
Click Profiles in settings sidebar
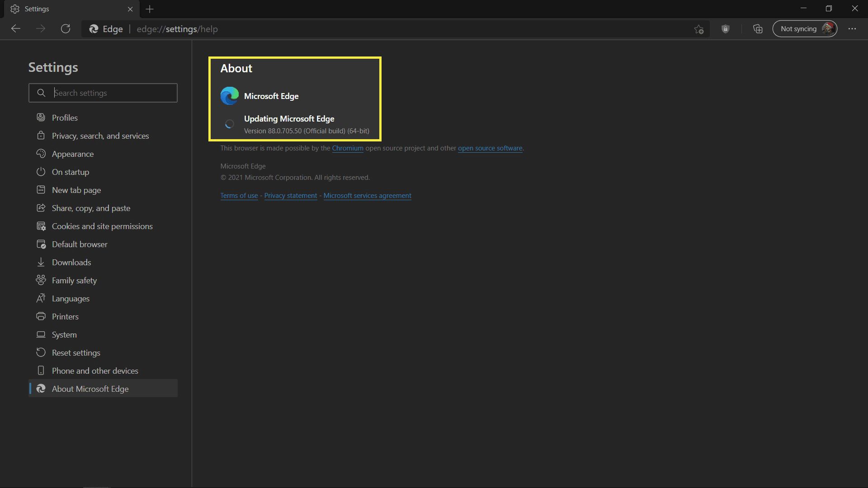click(x=64, y=117)
